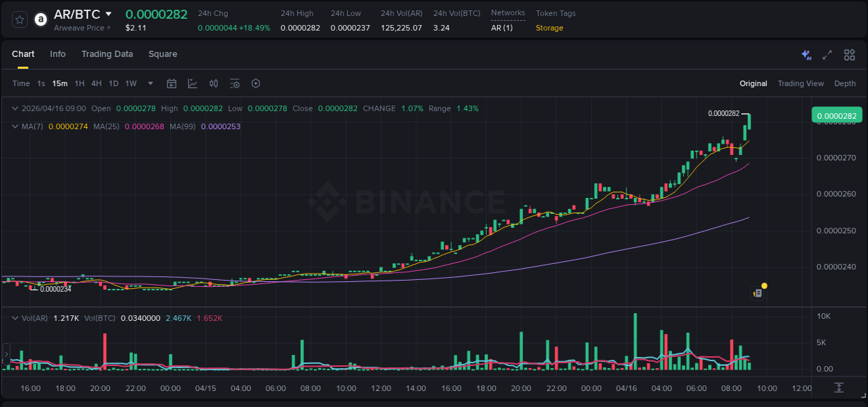This screenshot has height=407, width=868.
Task: Switch to the Info tab
Action: pos(58,54)
